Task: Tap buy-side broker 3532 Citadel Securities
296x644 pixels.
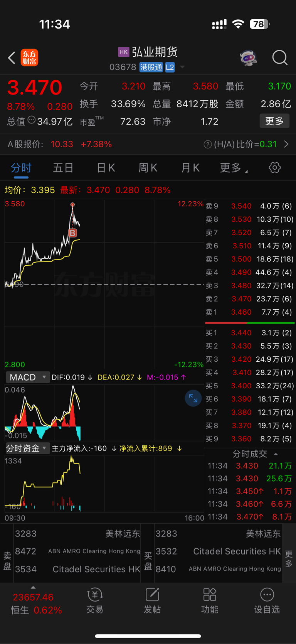Action: [x=218, y=551]
